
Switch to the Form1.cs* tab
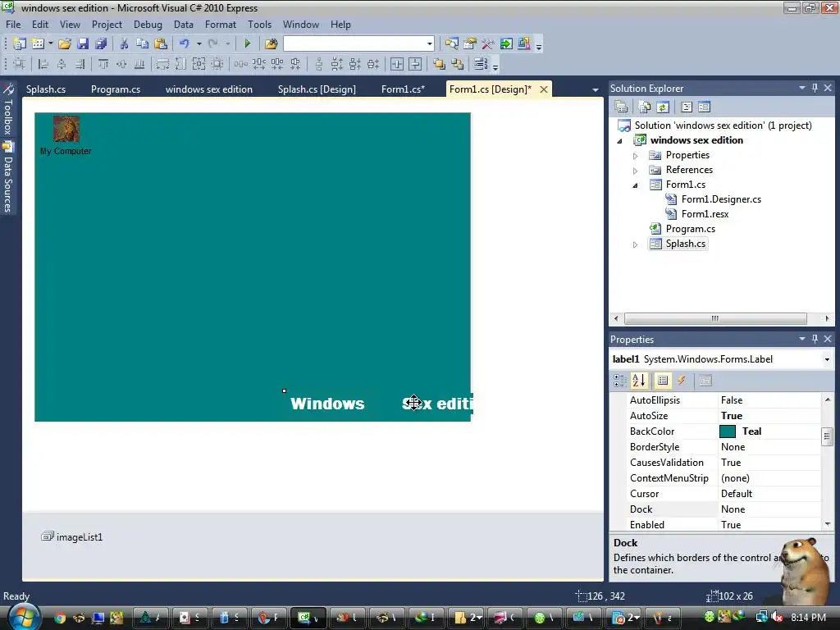click(403, 89)
